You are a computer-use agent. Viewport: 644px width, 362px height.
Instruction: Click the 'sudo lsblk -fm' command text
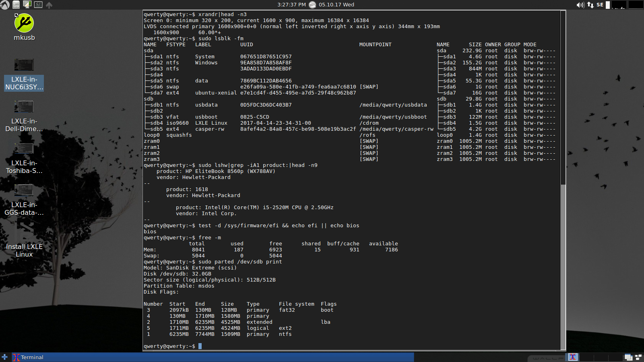[221, 39]
